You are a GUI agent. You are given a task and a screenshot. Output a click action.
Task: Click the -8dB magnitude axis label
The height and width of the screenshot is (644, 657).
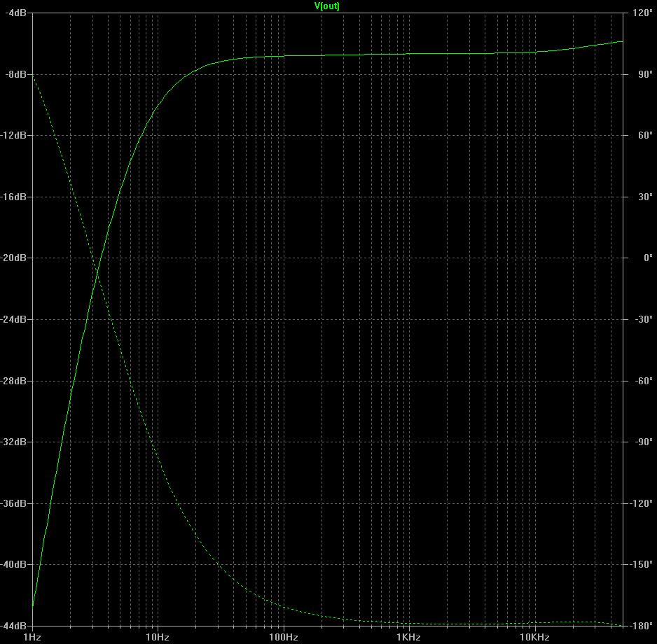(x=15, y=74)
